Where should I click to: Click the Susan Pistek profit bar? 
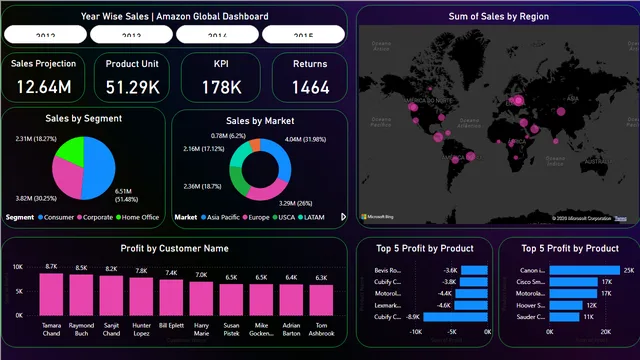[231, 300]
